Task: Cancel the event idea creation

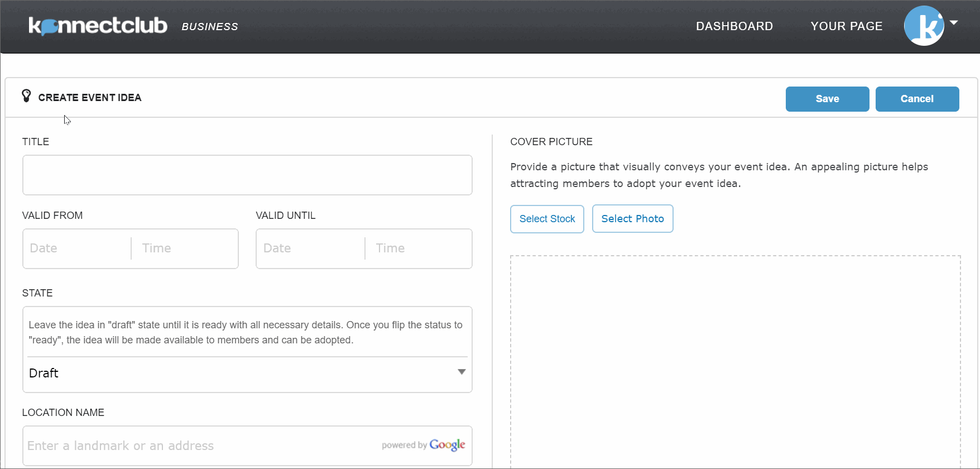Action: [916, 99]
